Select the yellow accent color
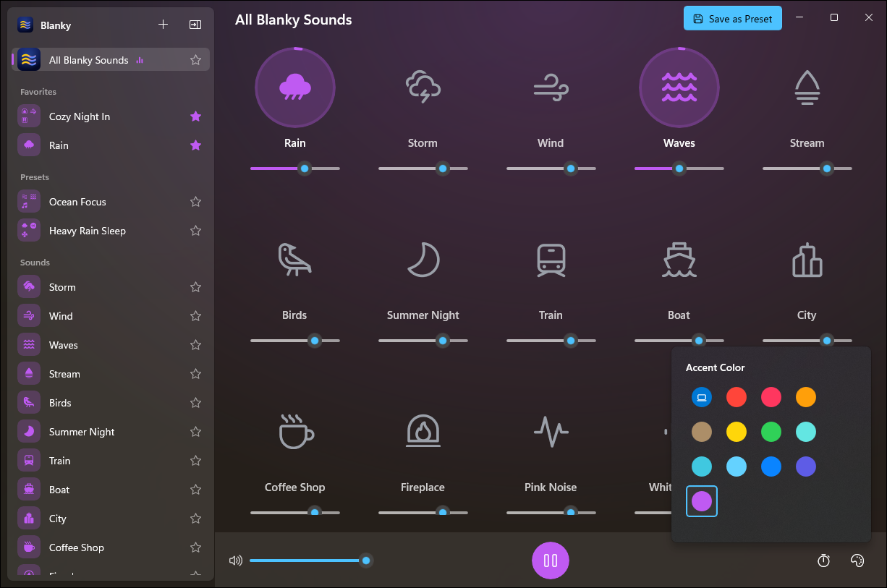Viewport: 887px width, 588px height. (x=737, y=432)
